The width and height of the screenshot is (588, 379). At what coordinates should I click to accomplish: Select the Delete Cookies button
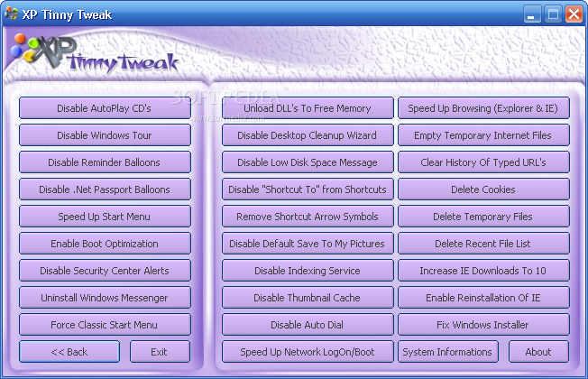[x=483, y=189]
